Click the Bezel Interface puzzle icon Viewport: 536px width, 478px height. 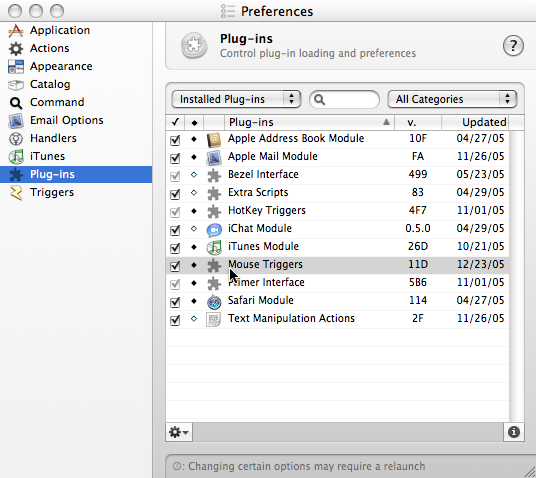point(214,176)
